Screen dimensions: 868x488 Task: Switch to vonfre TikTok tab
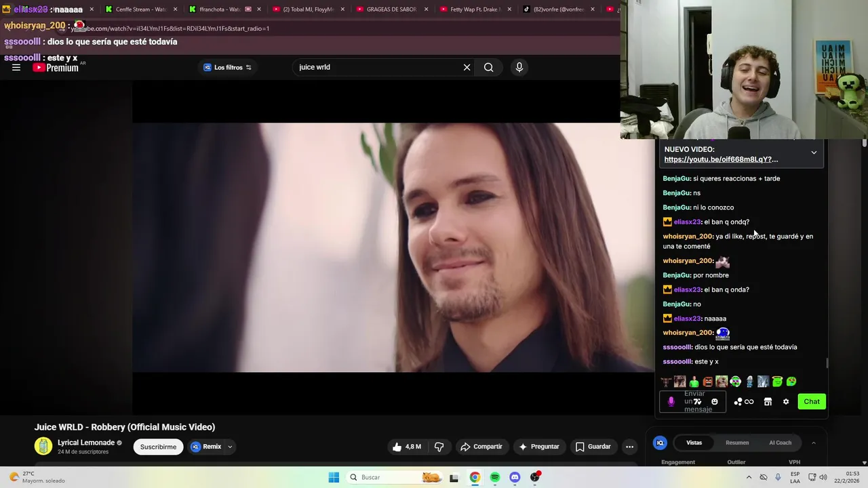557,9
